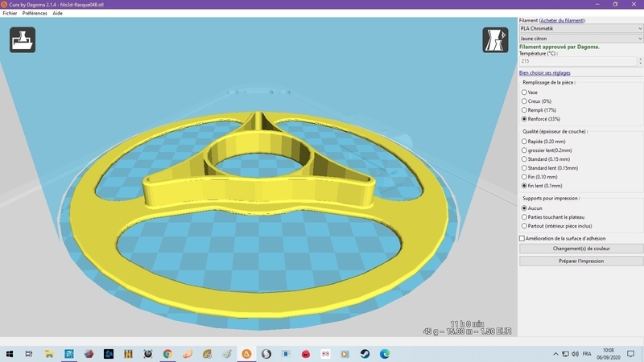
Task: Open Microsoft Edge from the taskbar
Action: (385, 354)
